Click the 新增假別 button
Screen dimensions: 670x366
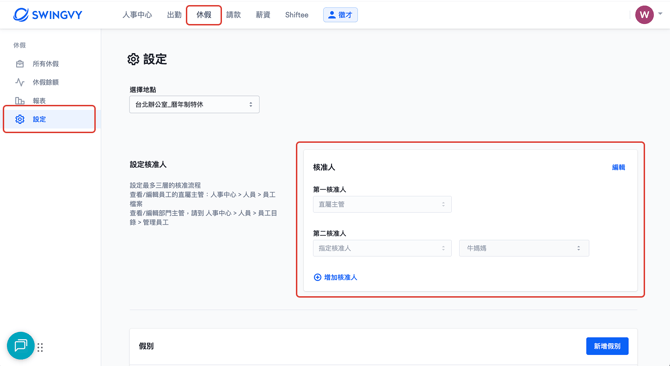[x=607, y=346]
